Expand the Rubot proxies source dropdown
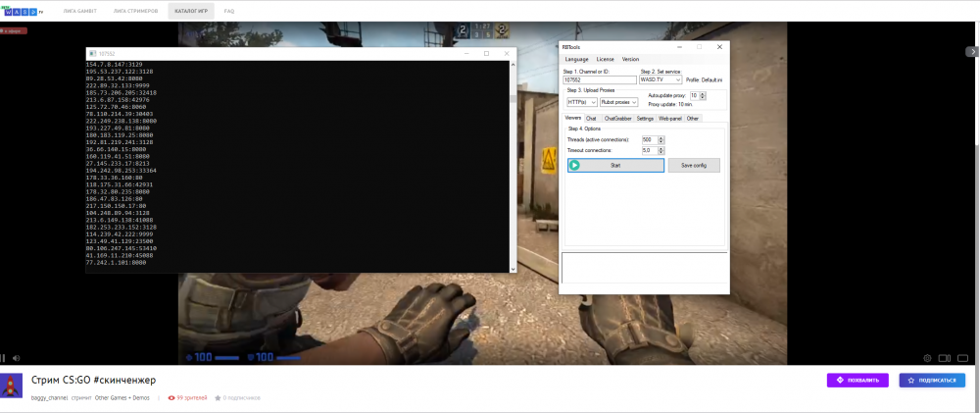Screen dimensions: 980x413 (633, 101)
